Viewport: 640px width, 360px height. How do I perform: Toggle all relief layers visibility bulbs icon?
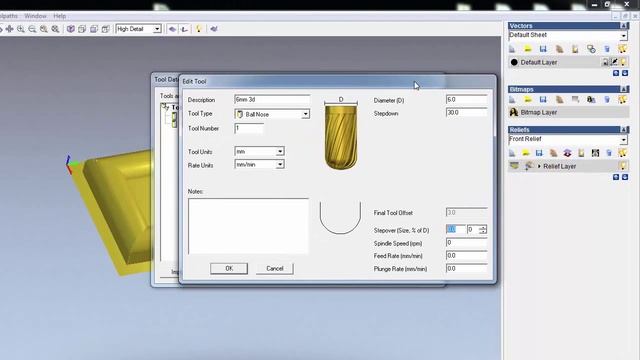pos(622,153)
